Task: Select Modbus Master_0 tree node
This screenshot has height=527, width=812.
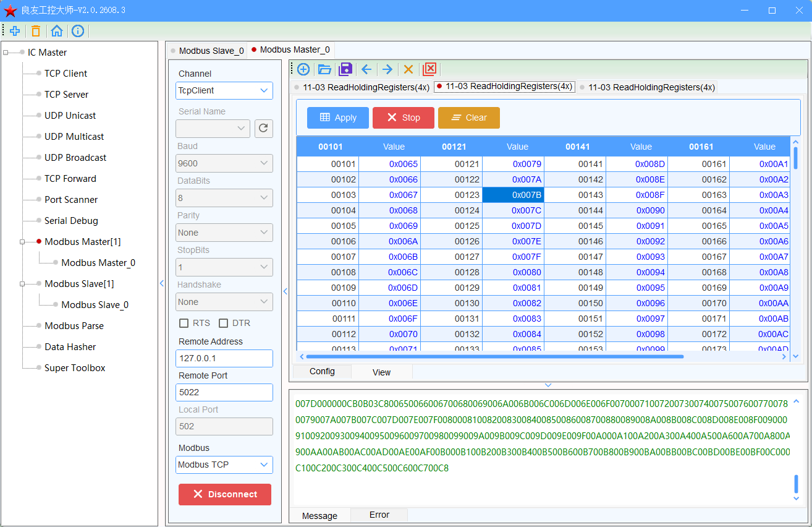Action: 98,263
